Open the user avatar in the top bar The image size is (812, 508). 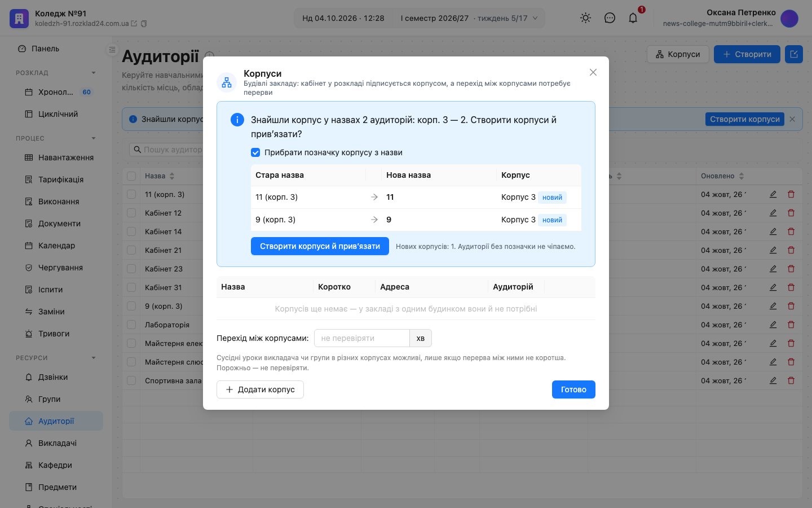click(789, 18)
